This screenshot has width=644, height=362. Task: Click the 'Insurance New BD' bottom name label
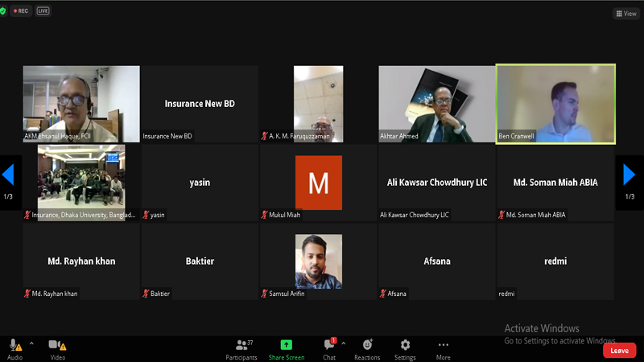pyautogui.click(x=167, y=136)
